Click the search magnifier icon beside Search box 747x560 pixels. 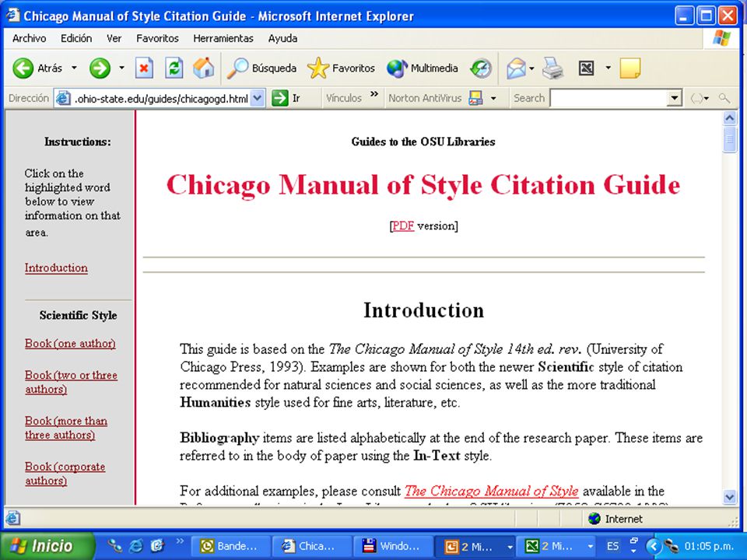coord(724,98)
